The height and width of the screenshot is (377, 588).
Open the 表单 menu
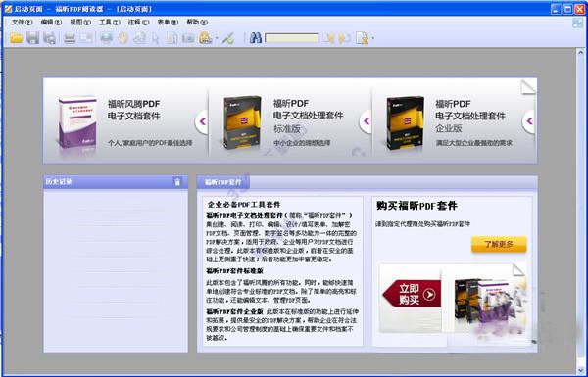(168, 23)
